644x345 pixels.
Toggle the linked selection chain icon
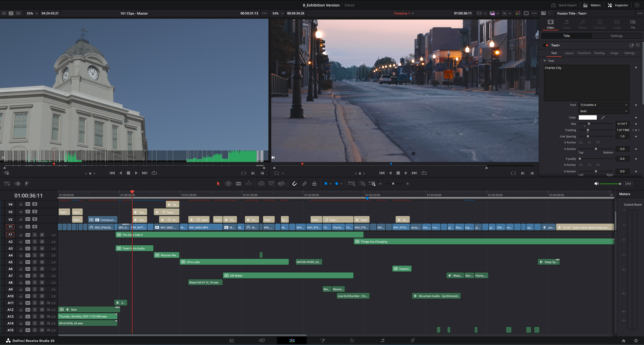[x=304, y=184]
